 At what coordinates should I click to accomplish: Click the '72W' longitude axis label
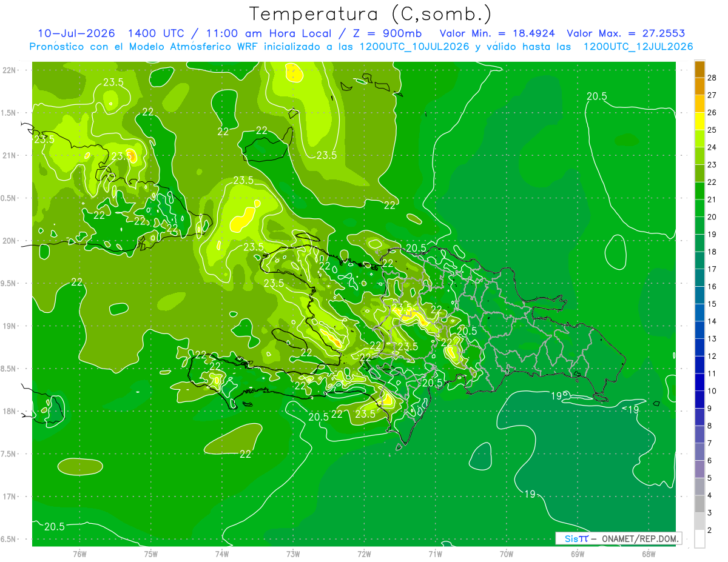tap(364, 554)
